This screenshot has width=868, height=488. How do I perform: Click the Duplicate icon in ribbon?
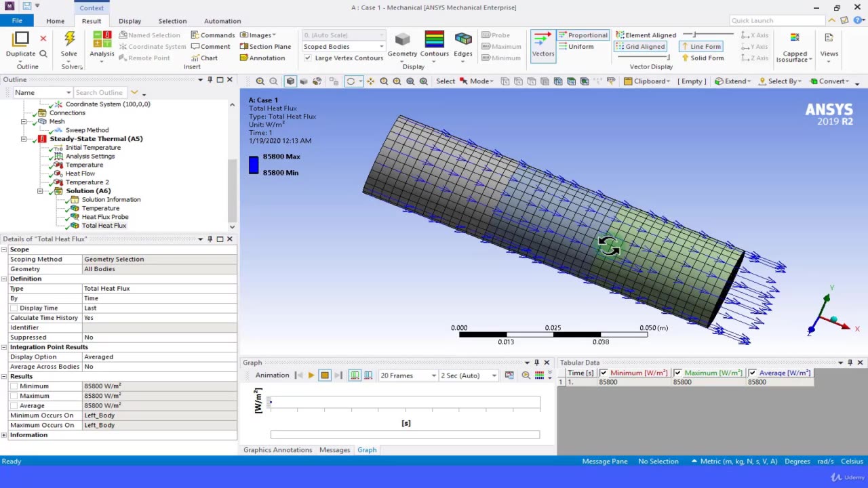[20, 39]
